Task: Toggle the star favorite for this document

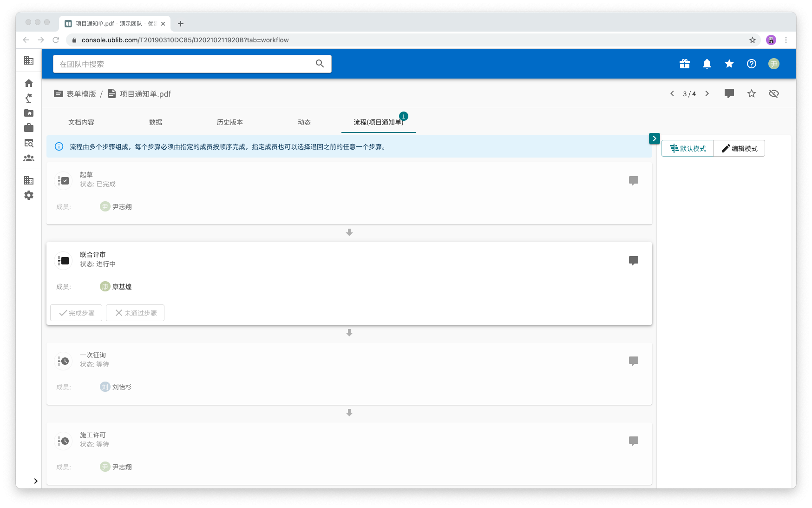Action: (752, 94)
